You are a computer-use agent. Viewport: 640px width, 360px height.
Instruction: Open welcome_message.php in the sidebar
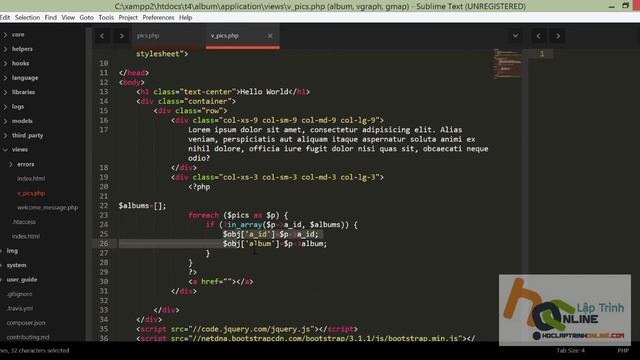click(47, 207)
